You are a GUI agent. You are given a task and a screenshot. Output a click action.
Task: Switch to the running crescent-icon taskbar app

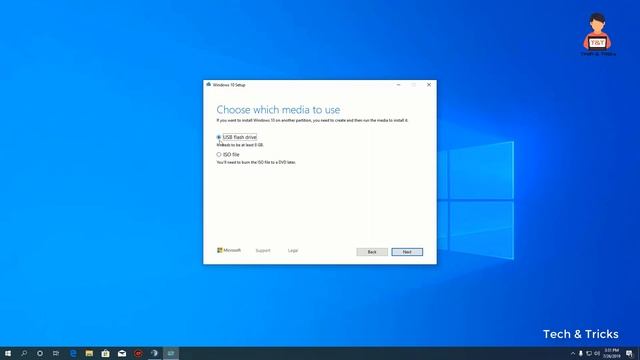click(x=154, y=353)
